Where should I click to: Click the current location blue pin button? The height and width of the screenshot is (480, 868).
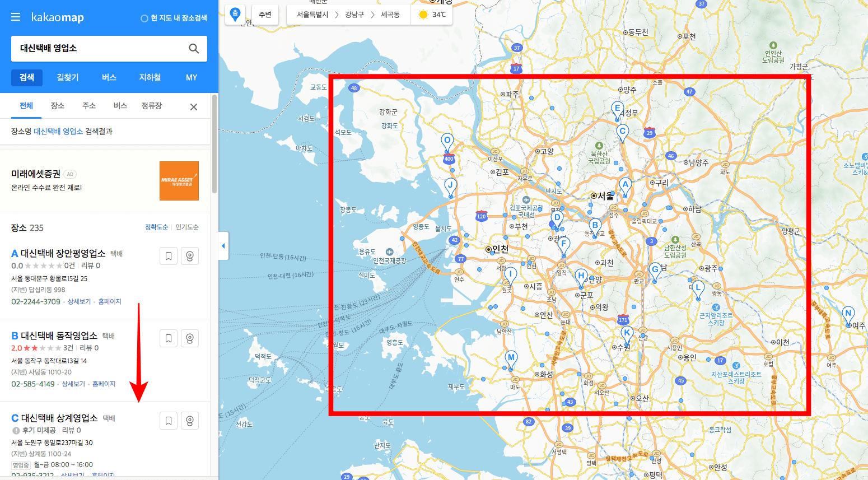(235, 15)
